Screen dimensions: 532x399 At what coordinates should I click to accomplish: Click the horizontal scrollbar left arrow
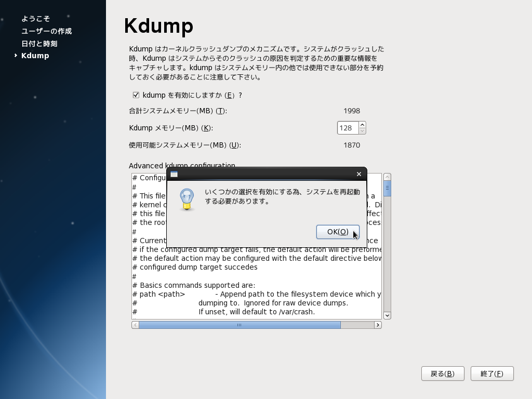pos(135,325)
